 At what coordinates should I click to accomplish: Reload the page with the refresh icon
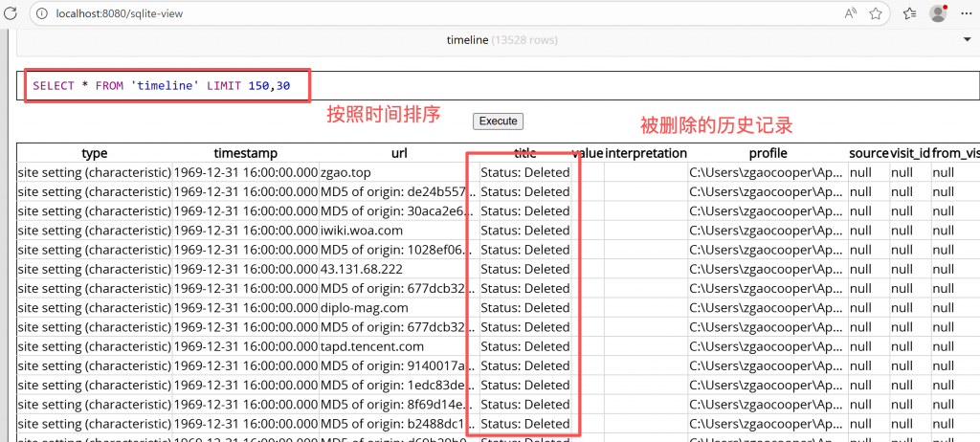click(x=11, y=13)
